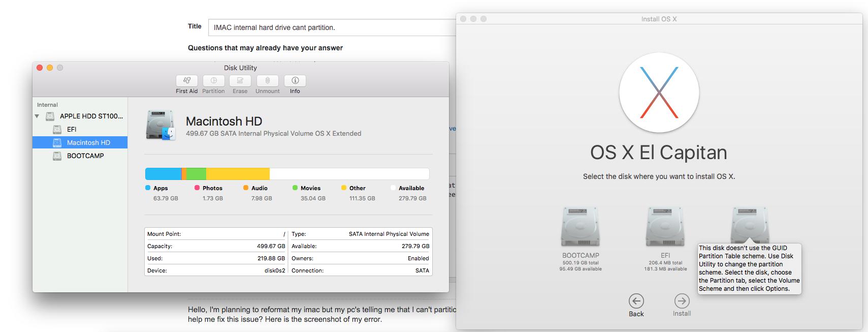The image size is (868, 332).
Task: Click the Title input field
Action: pyautogui.click(x=332, y=27)
